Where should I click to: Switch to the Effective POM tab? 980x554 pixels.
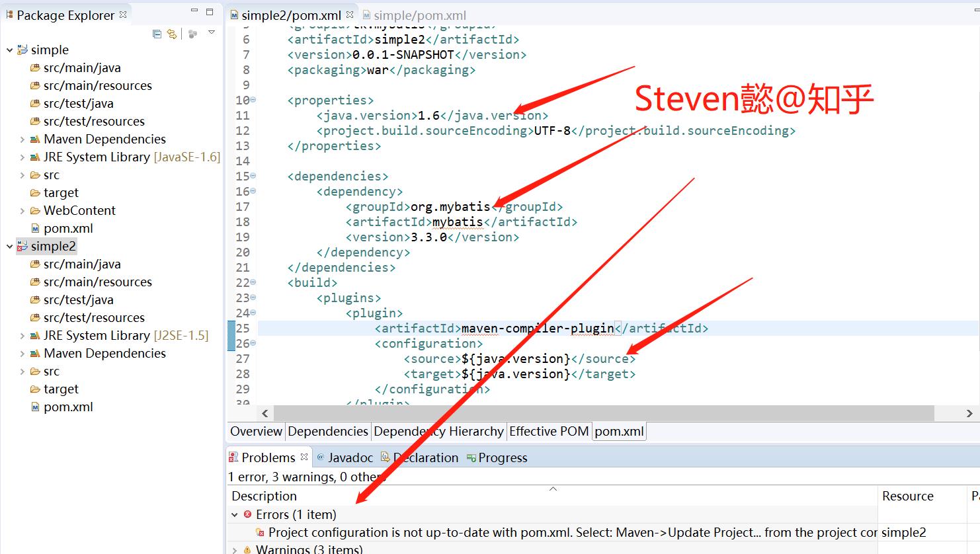tap(549, 431)
